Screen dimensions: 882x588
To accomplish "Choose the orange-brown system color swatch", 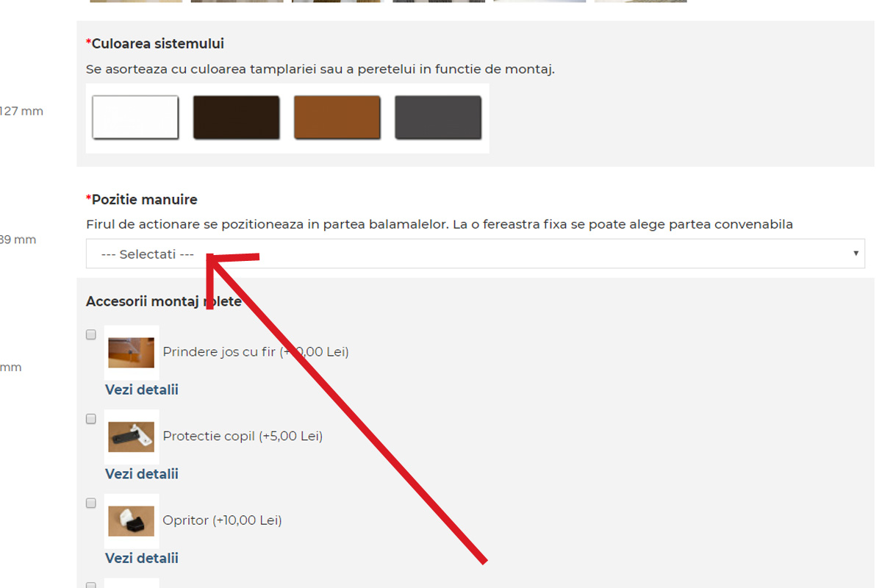I will tap(337, 117).
